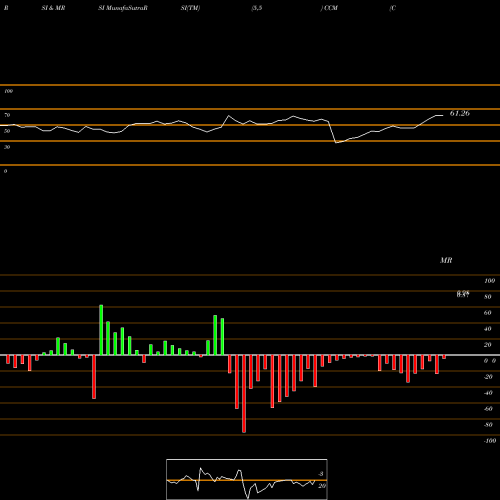Click RSI axis label 50
This screenshot has height=500, width=500.
[7, 131]
